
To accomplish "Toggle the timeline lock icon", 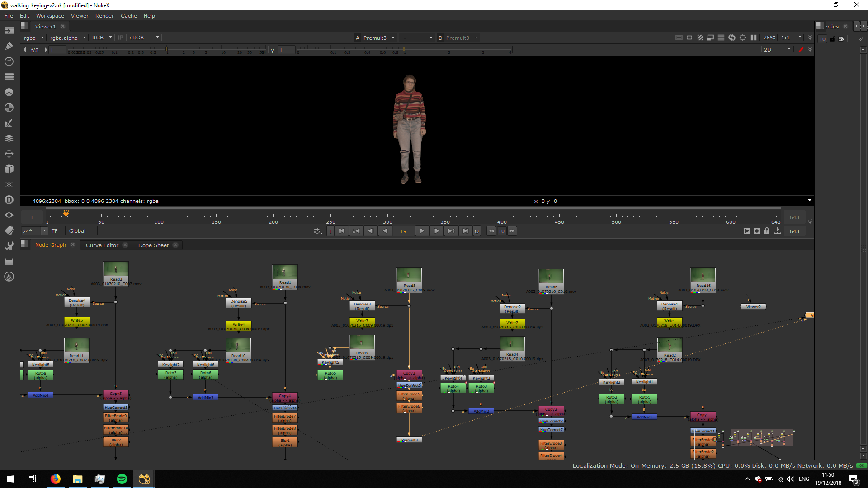I will (x=767, y=231).
